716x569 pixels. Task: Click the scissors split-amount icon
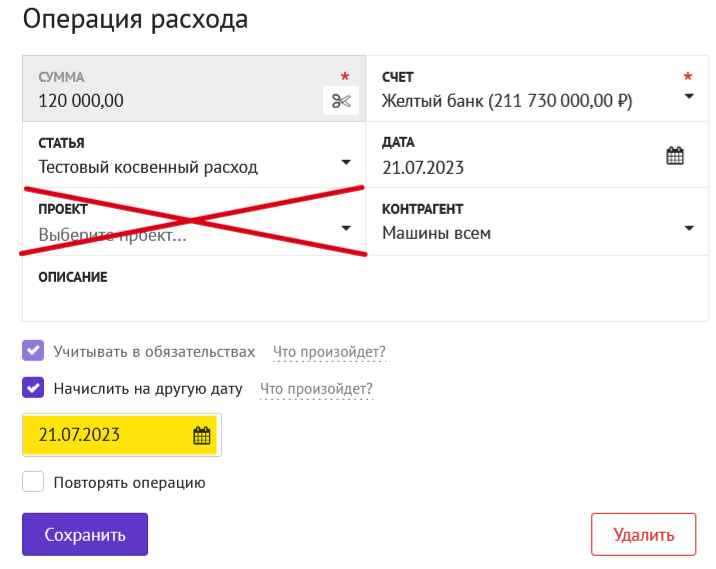pyautogui.click(x=341, y=101)
